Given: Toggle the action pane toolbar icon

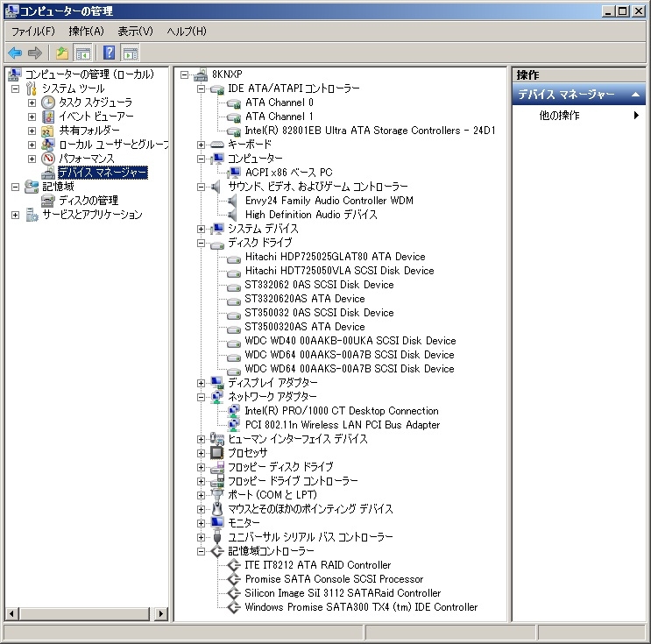Looking at the screenshot, I should (130, 53).
